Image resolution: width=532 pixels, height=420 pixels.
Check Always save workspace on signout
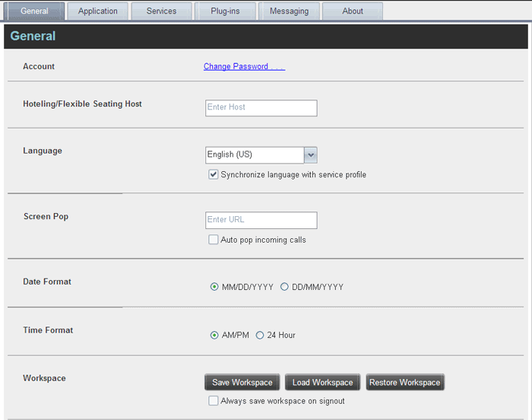click(213, 401)
